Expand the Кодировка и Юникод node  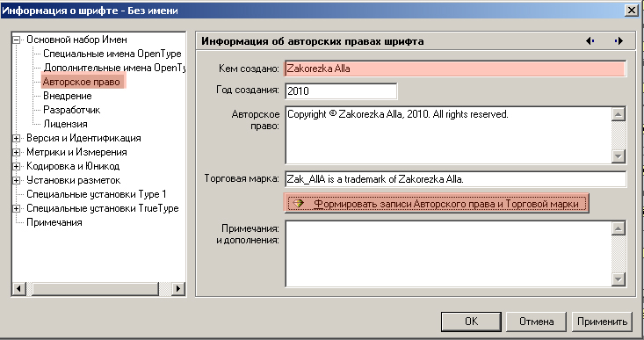pos(17,166)
